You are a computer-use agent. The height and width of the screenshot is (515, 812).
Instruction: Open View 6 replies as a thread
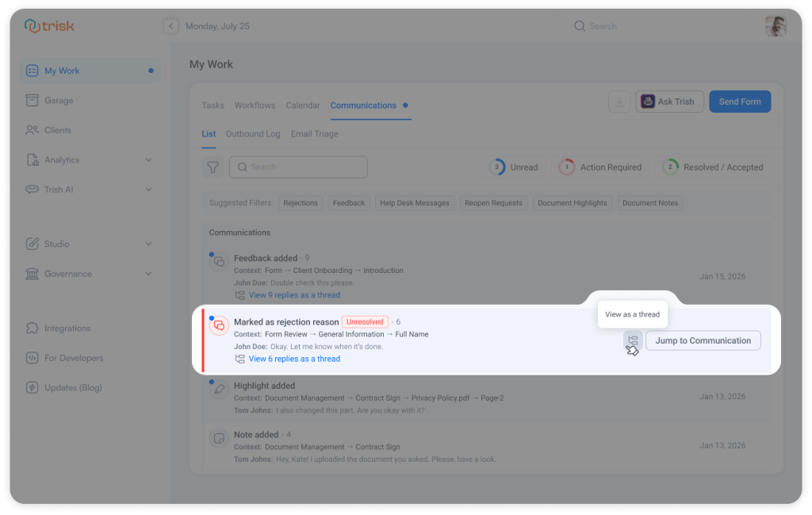point(293,358)
